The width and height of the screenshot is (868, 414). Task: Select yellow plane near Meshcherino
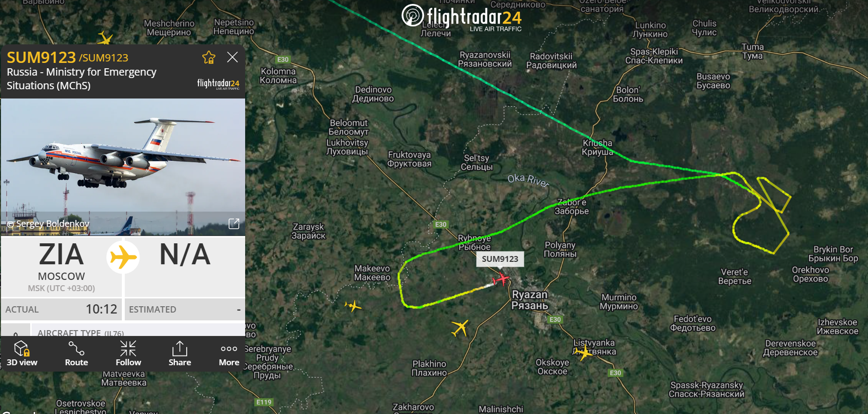[x=105, y=38]
